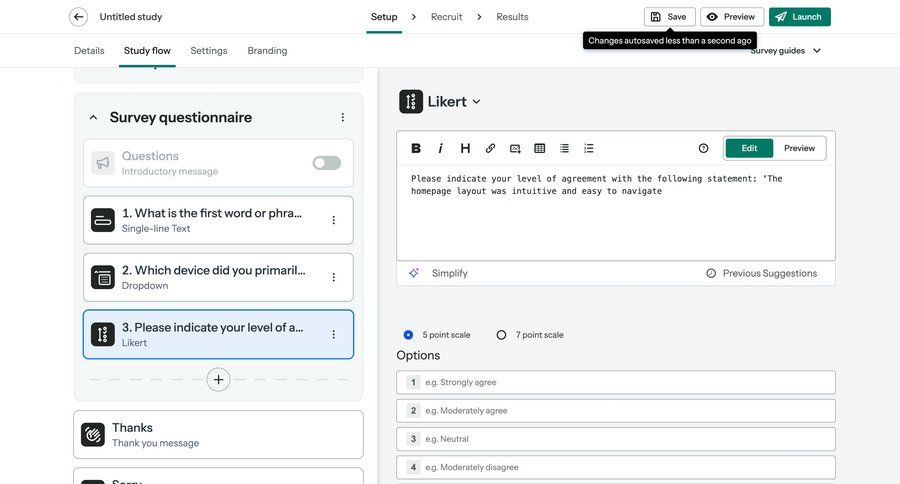Apply bold formatting in the editor toolbar

click(x=416, y=148)
